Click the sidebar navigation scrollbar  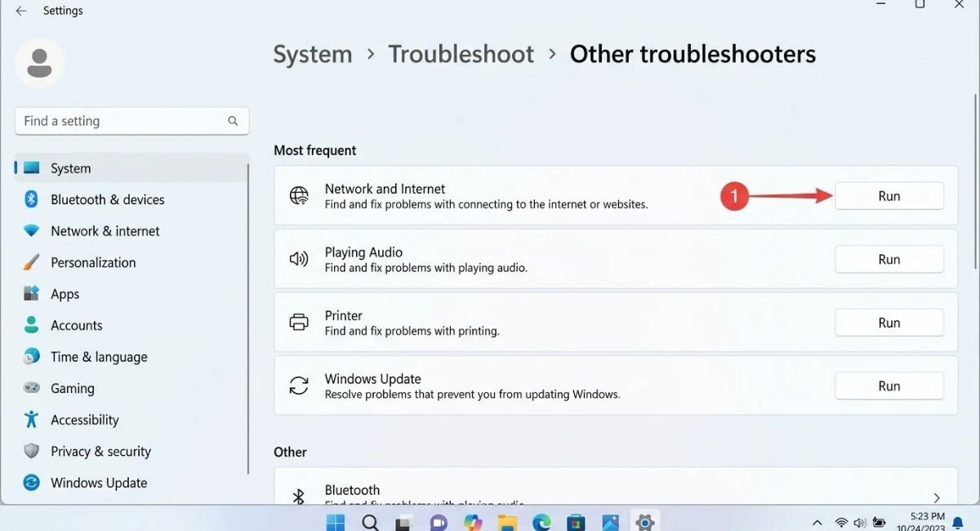tap(248, 319)
